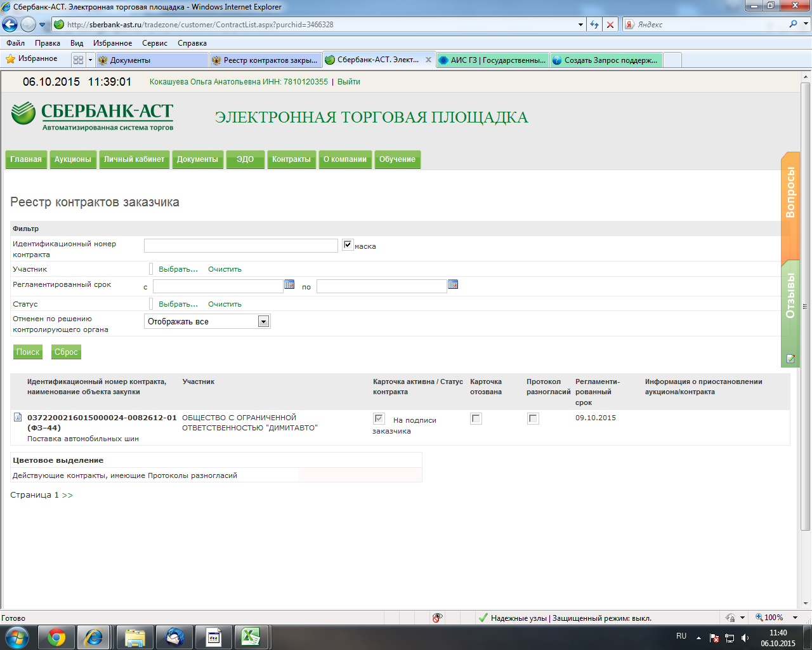
Task: Launch Google Chrome from the taskbar
Action: tap(56, 637)
